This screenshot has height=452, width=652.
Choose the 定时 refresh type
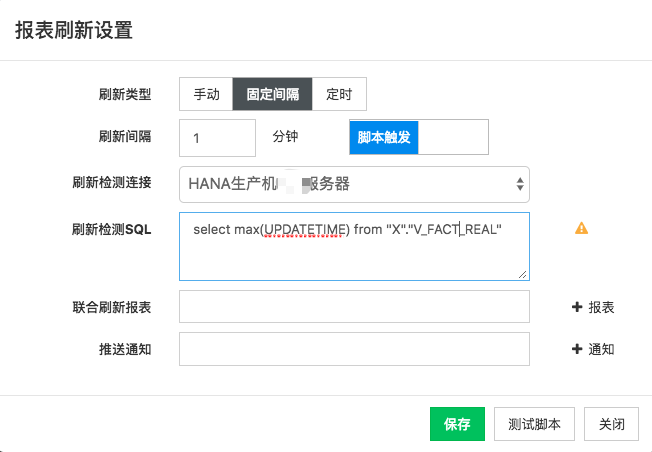pos(339,94)
